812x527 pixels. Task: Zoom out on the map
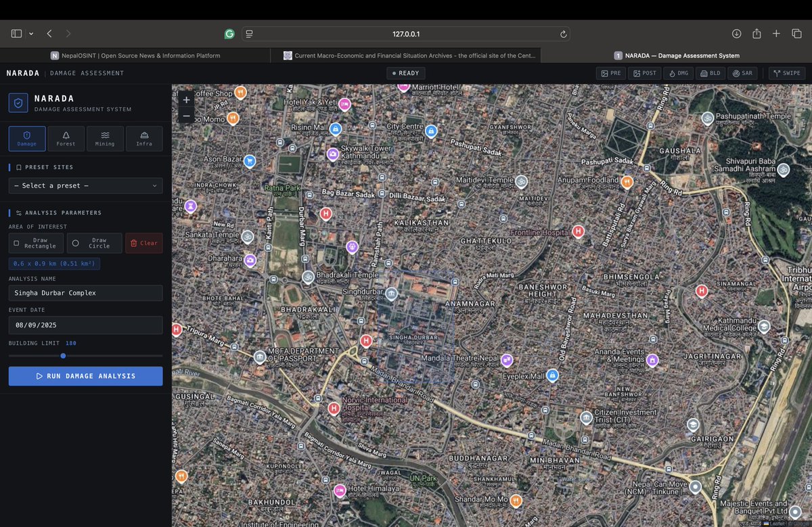click(x=187, y=116)
